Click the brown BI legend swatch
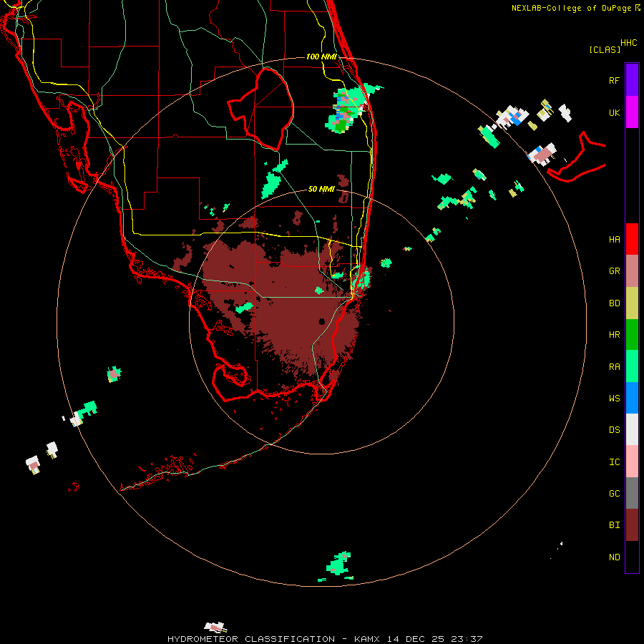 pyautogui.click(x=632, y=525)
